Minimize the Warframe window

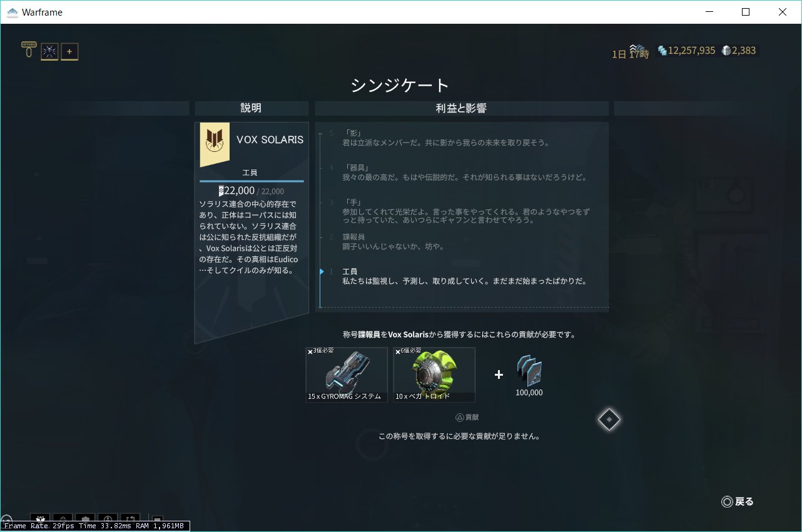tap(709, 12)
